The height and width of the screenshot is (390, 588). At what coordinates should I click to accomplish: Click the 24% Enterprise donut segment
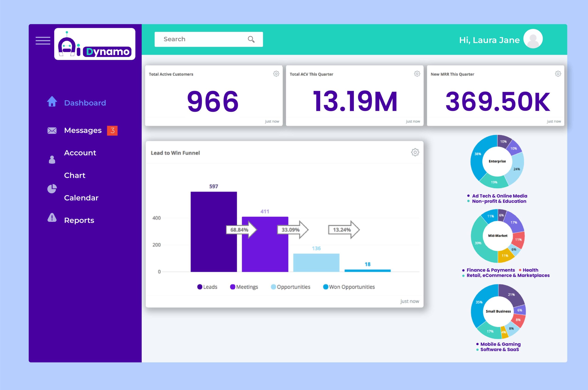517,169
